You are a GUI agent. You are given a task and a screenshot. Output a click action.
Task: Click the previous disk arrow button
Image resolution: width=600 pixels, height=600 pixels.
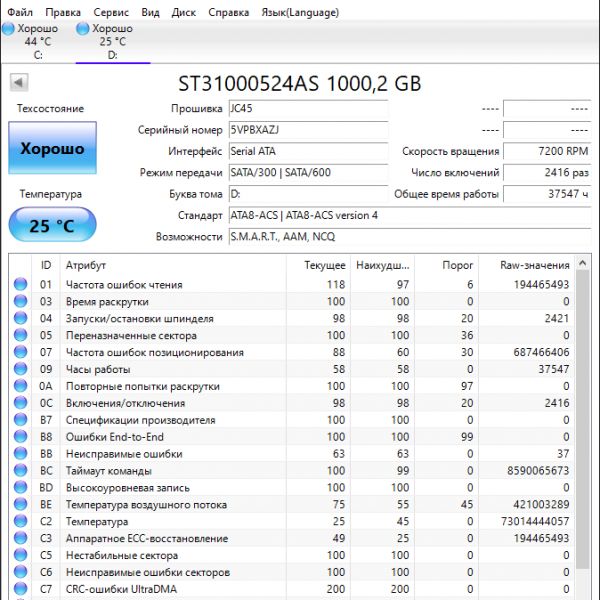[18, 82]
